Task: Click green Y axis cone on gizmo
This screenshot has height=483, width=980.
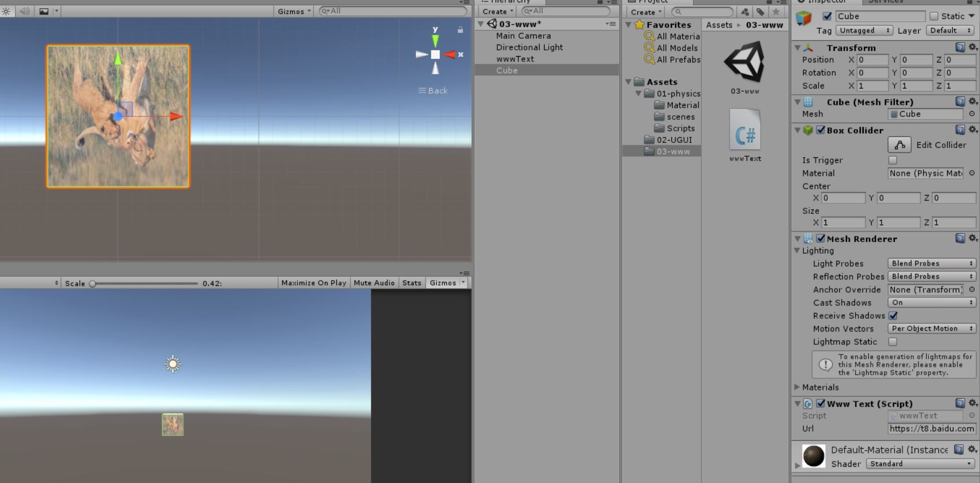Action: [x=435, y=40]
